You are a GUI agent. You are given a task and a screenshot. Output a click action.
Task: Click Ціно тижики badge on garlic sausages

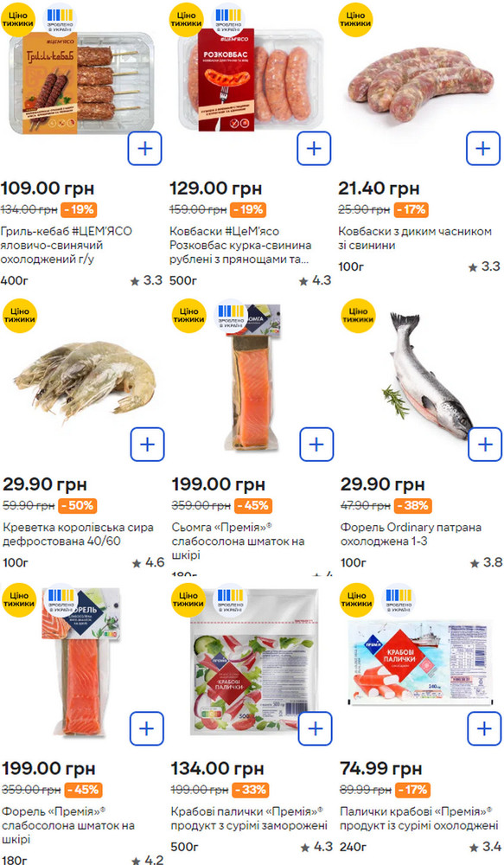point(355,20)
